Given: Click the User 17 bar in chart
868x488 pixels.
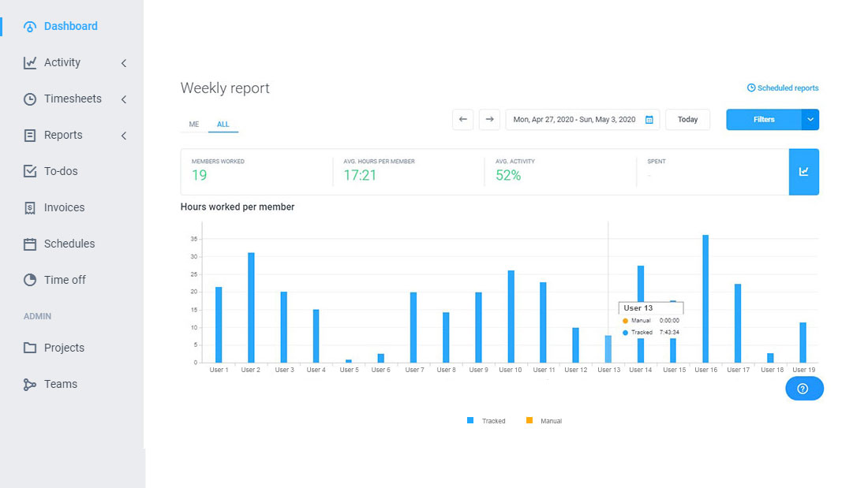Looking at the screenshot, I should (x=738, y=323).
